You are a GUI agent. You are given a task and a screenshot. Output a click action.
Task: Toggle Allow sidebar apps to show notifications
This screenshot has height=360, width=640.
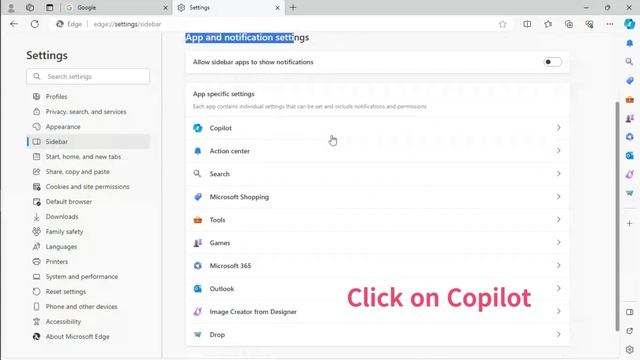click(552, 62)
